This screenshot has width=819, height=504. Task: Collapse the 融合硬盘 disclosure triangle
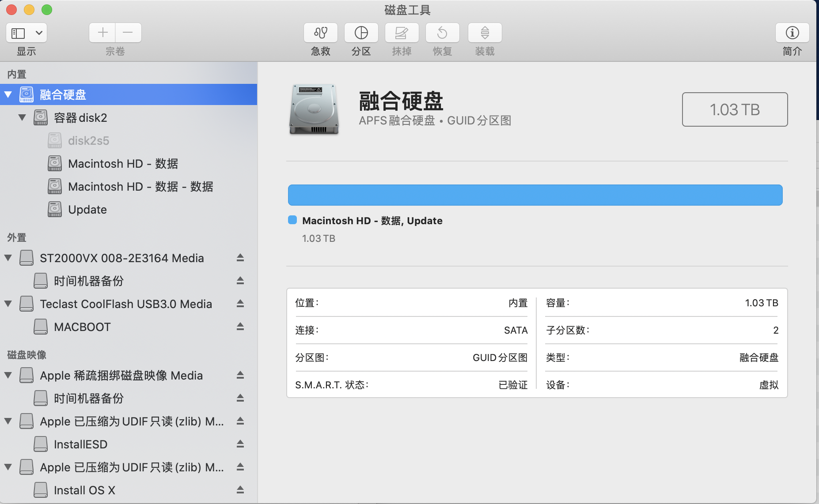(8, 94)
